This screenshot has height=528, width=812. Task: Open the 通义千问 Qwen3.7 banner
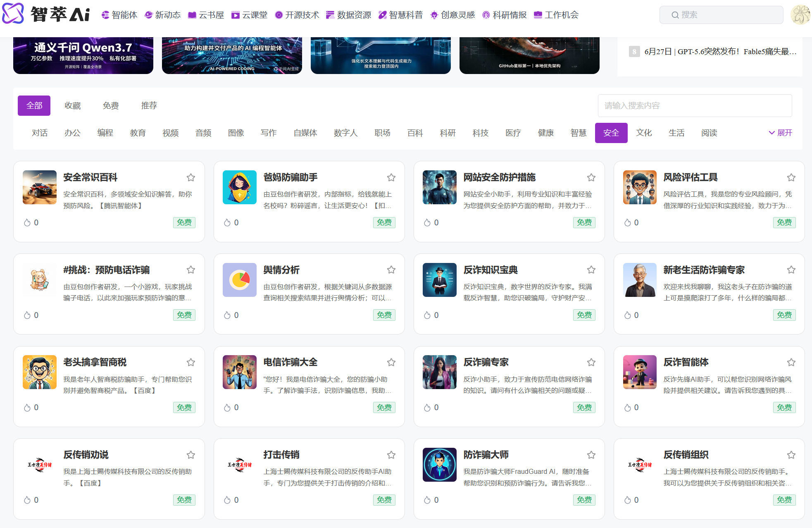tap(83, 55)
